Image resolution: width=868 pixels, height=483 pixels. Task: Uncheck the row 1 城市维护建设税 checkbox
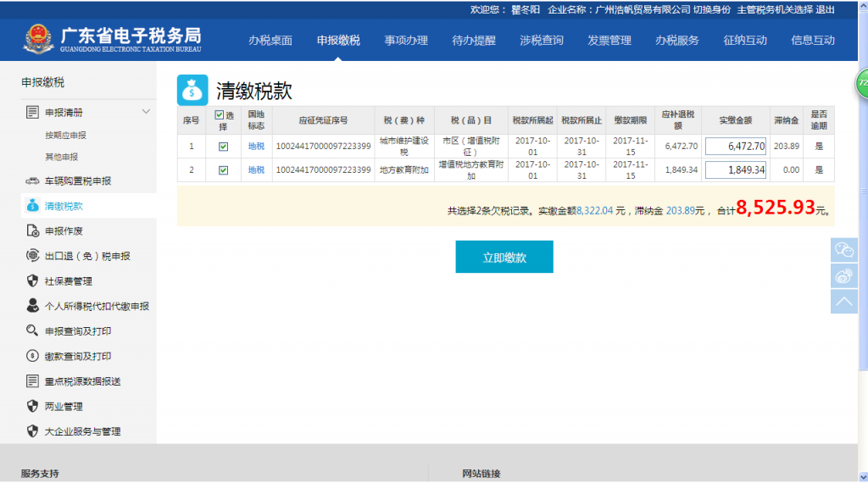223,147
